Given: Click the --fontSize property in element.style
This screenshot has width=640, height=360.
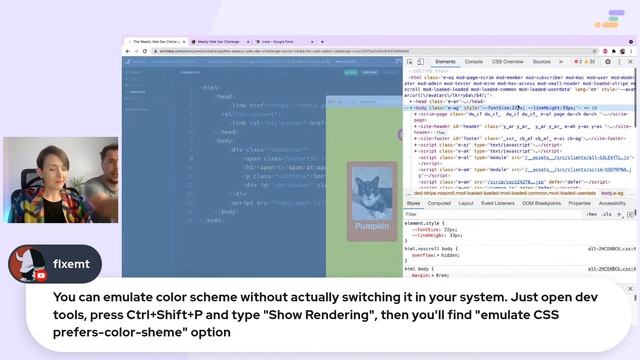Looking at the screenshot, I should [x=426, y=230].
